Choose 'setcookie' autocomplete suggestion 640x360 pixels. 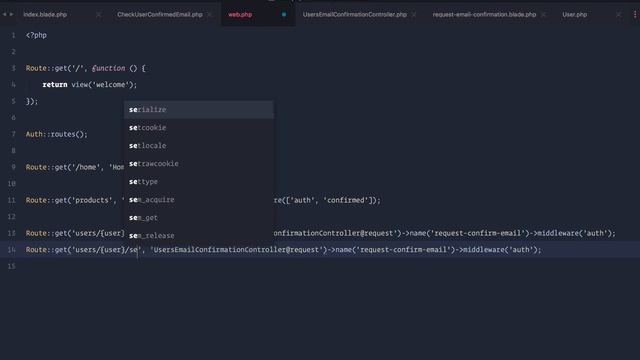pos(198,128)
